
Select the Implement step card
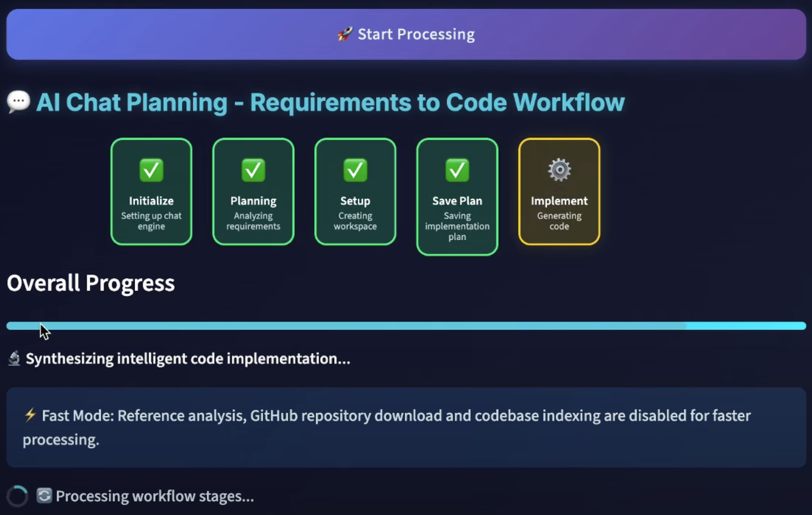coord(559,192)
